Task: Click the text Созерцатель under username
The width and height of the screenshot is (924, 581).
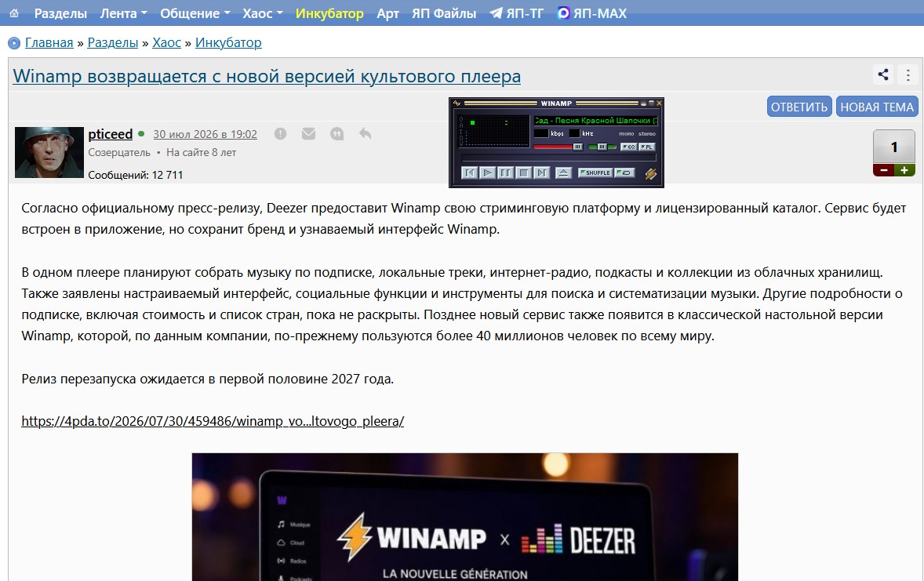Action: [x=119, y=153]
